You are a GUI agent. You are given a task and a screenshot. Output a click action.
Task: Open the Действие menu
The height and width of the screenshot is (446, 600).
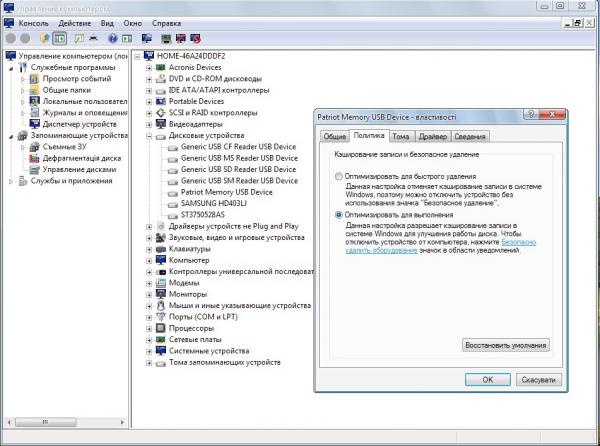coord(74,22)
